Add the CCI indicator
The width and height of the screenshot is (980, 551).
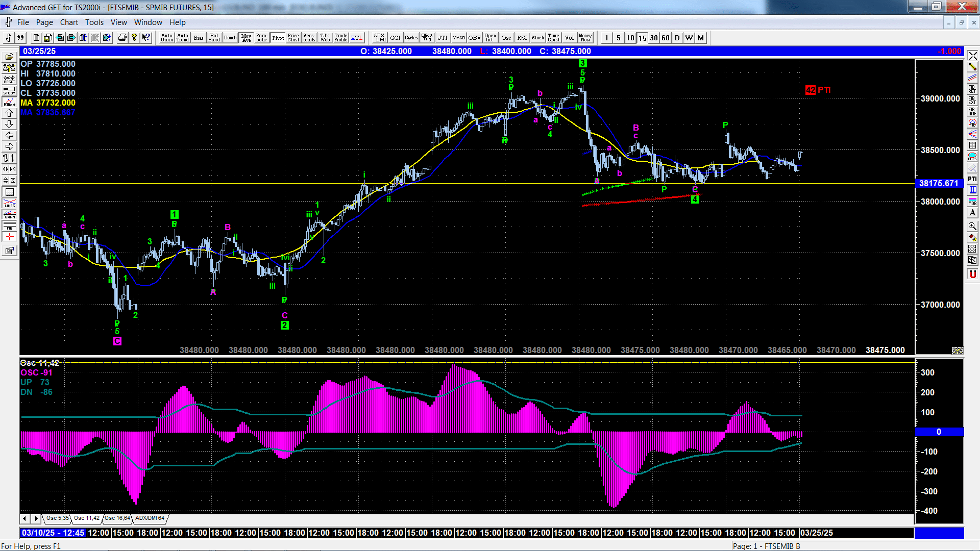point(396,38)
